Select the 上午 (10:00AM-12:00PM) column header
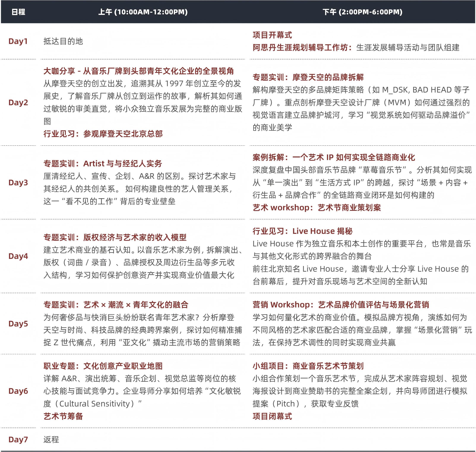Image resolution: width=476 pixels, height=452 pixels. 143,12
